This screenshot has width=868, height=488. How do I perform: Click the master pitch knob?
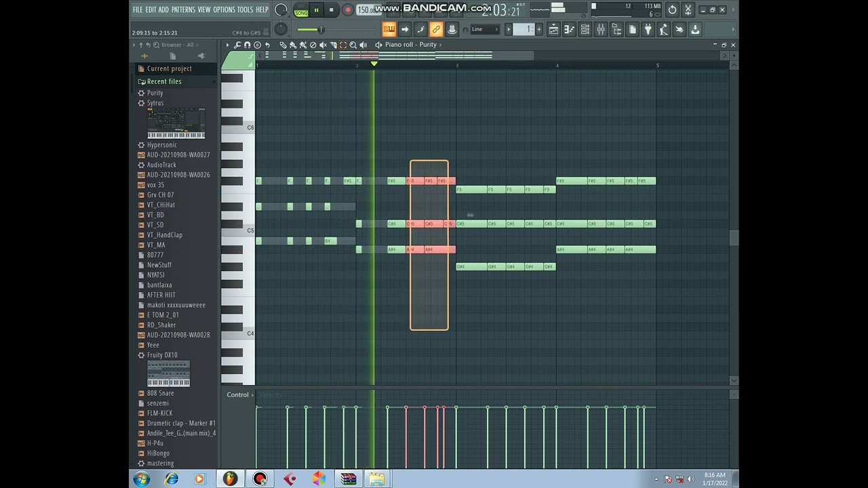pos(281,29)
